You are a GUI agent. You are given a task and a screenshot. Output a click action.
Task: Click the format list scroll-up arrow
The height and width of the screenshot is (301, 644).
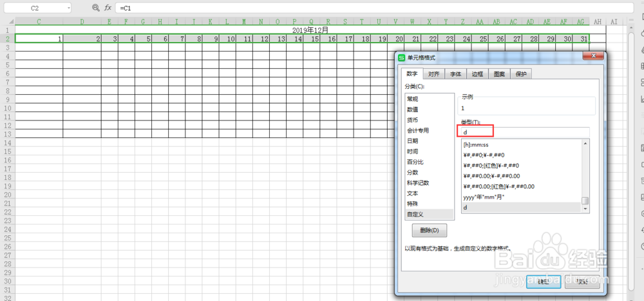pos(585,143)
